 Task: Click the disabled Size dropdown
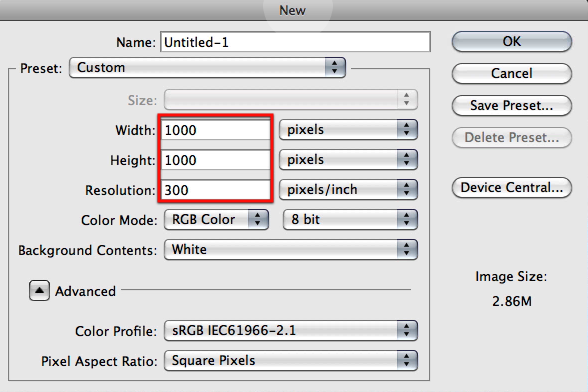[291, 100]
